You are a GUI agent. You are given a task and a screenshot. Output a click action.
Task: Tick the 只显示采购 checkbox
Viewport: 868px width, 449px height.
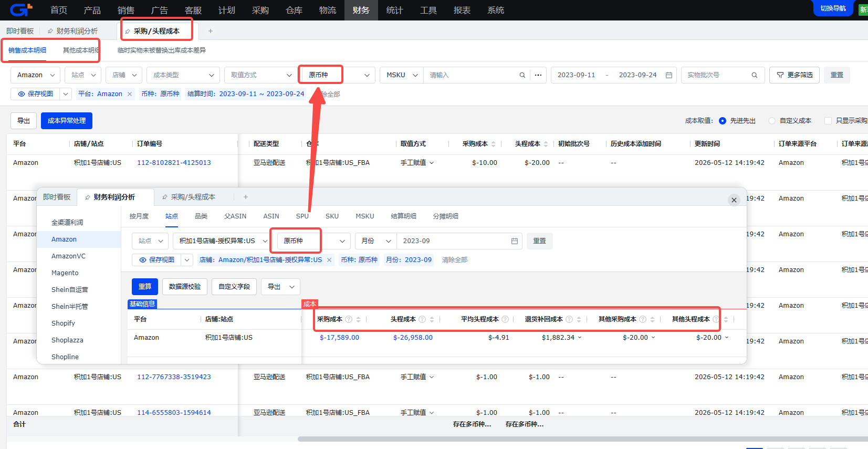828,121
